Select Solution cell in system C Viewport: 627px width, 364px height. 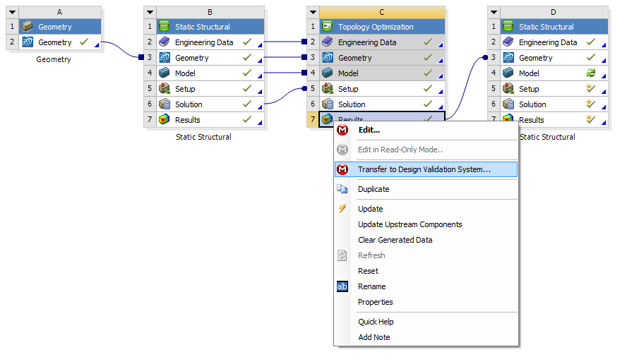[x=382, y=104]
